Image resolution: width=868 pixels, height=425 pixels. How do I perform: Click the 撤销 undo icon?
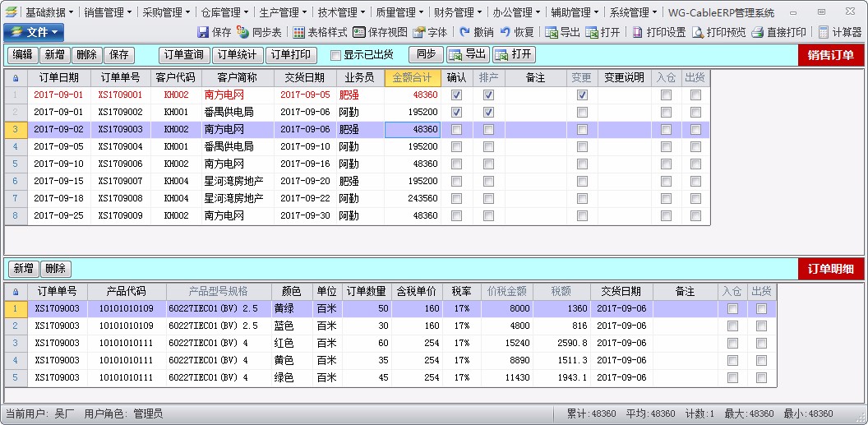[464, 32]
